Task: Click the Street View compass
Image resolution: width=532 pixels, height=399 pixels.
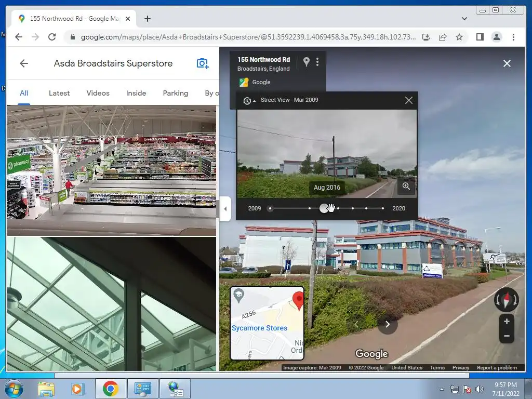Action: point(506,300)
